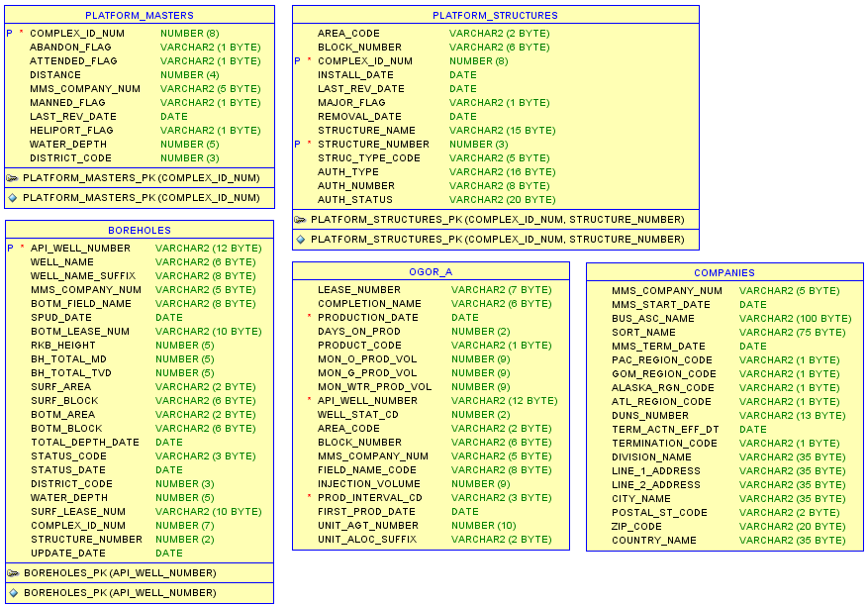This screenshot has width=868, height=606.
Task: Click the MAJOR_FLAG column name
Action: tap(351, 102)
